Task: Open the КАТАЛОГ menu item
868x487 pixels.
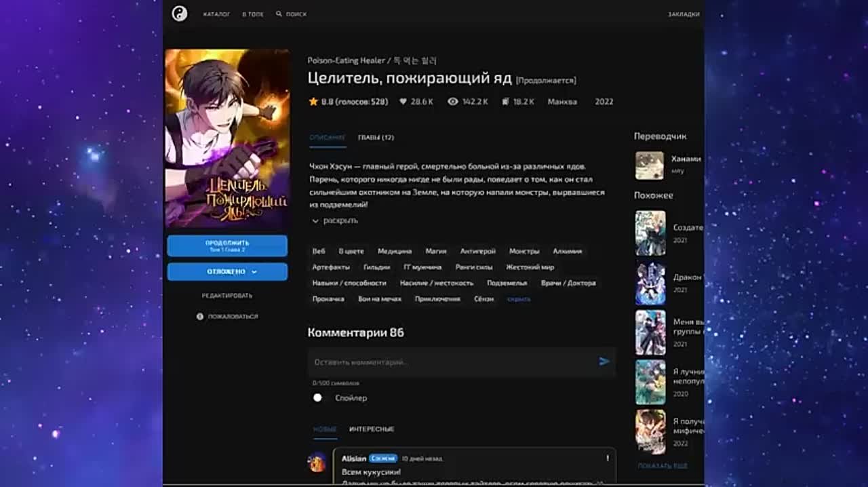Action: (x=217, y=14)
